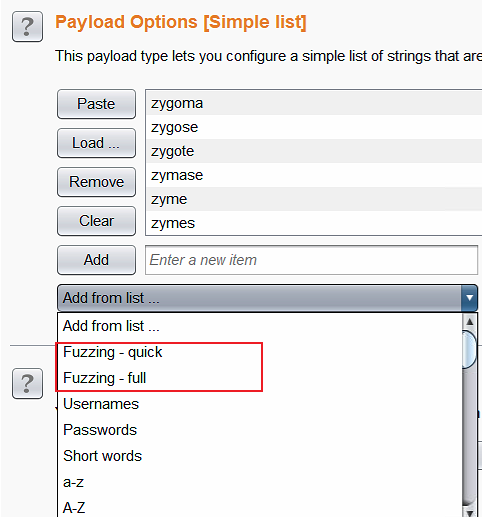Click the lower question mark help icon
482x517 pixels.
pyautogui.click(x=27, y=383)
